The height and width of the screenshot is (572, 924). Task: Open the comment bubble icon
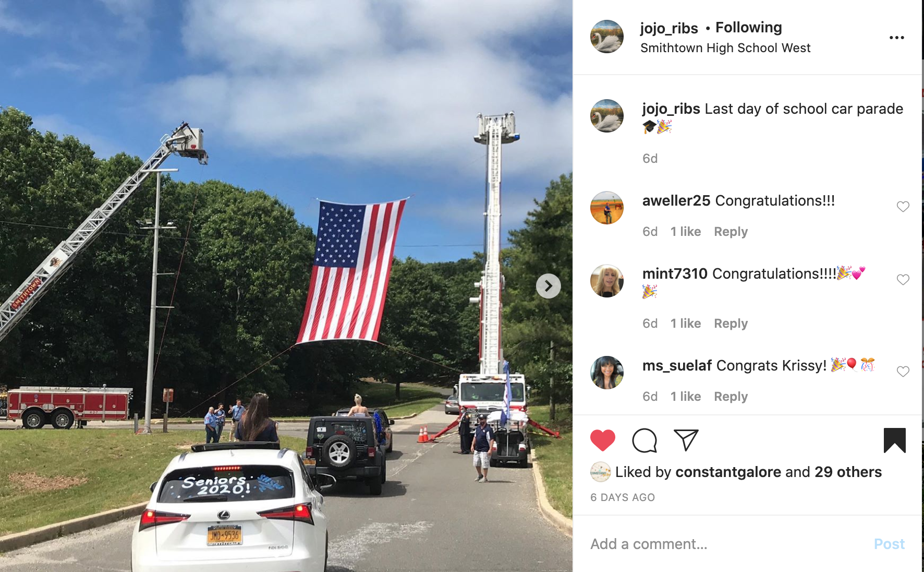pos(645,440)
